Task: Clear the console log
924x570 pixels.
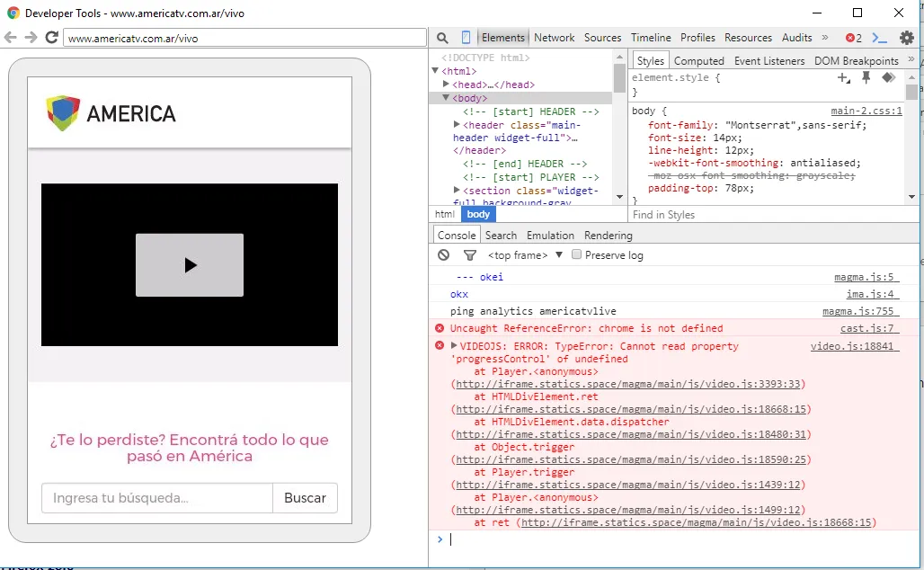Action: [444, 255]
